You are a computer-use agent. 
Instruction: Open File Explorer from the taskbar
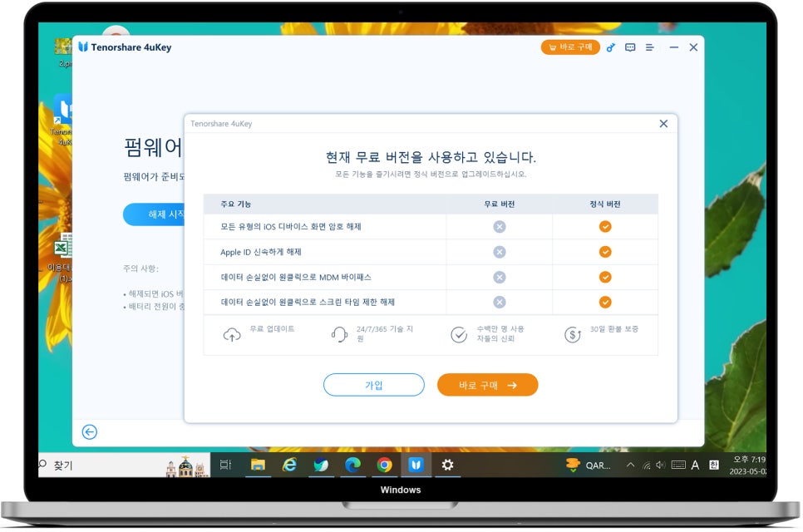tap(258, 465)
